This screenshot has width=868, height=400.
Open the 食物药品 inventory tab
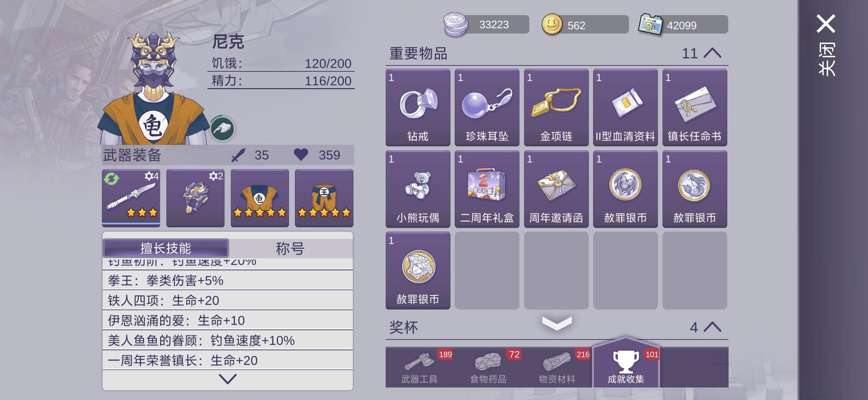(488, 367)
